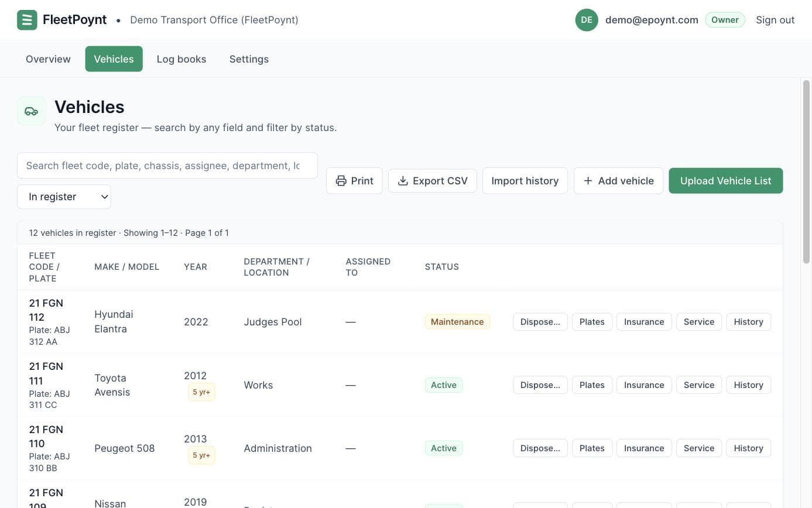The height and width of the screenshot is (508, 812).
Task: Click the Year column header
Action: coord(196,267)
